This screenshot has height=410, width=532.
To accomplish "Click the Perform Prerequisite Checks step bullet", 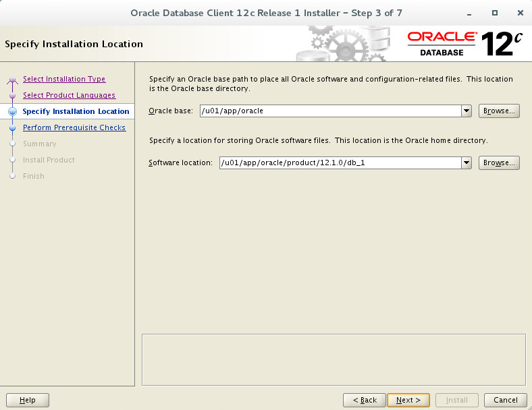I will pyautogui.click(x=13, y=127).
